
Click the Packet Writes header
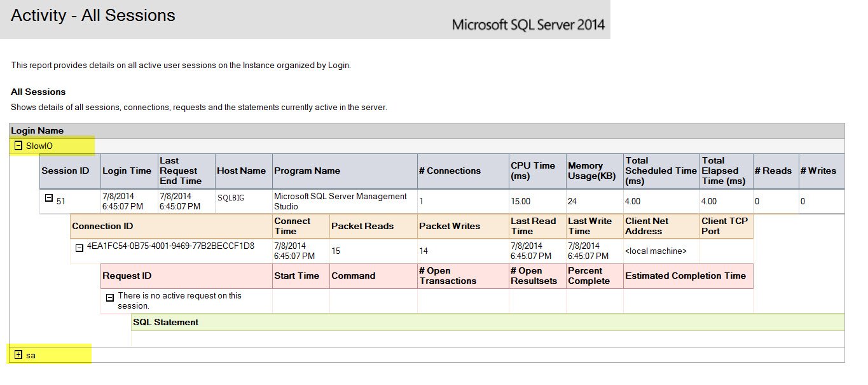point(464,226)
